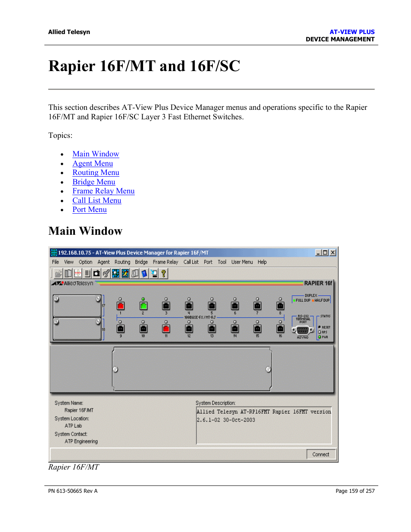The height and width of the screenshot is (532, 411).
Task: Click the wrench tool toolbar icon
Action: click(x=106, y=274)
